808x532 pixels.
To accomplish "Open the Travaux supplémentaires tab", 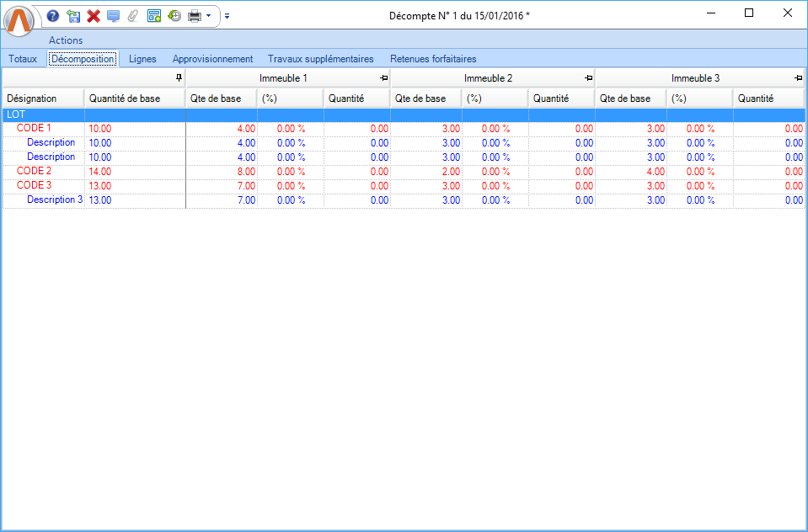I will pos(320,59).
